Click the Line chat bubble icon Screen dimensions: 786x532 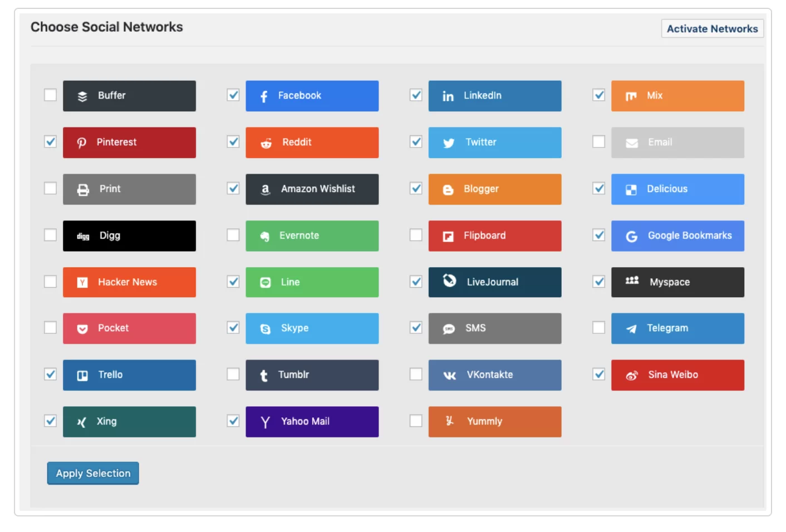point(266,283)
